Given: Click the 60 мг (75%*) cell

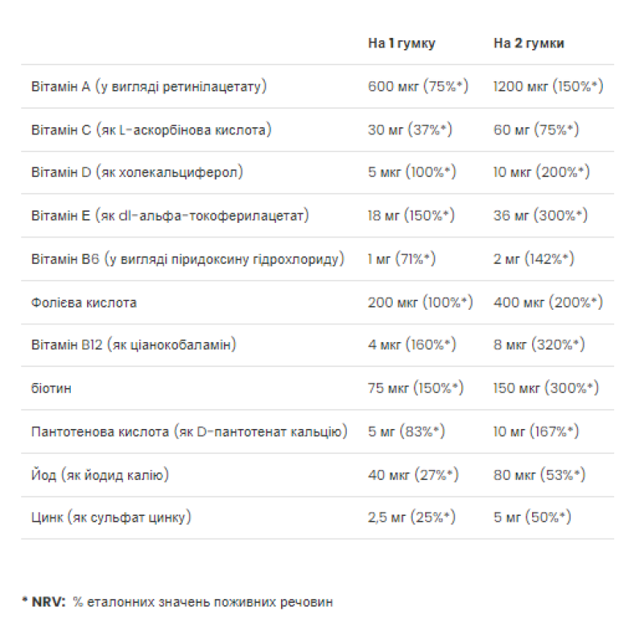Looking at the screenshot, I should (x=536, y=130).
